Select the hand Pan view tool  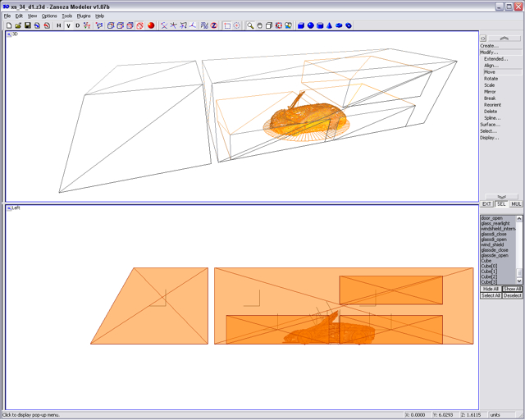[259, 25]
